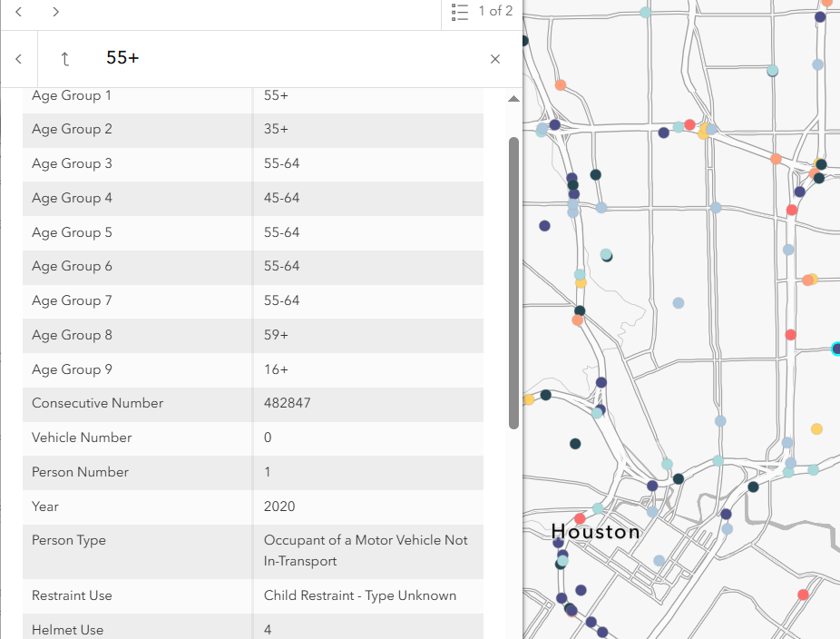Close the 55+ popup panel
Image resolution: width=840 pixels, height=639 pixels.
pyautogui.click(x=495, y=59)
